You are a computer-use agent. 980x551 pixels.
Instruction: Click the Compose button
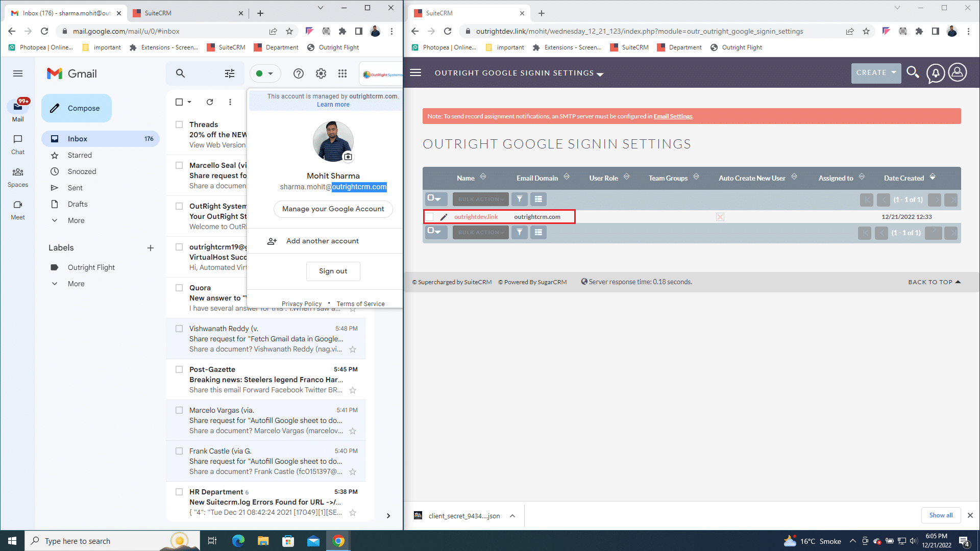click(x=77, y=108)
